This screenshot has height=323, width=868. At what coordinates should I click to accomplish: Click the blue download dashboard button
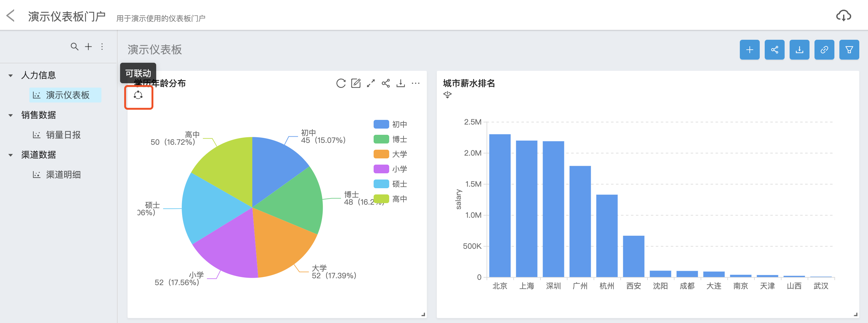[x=799, y=50]
